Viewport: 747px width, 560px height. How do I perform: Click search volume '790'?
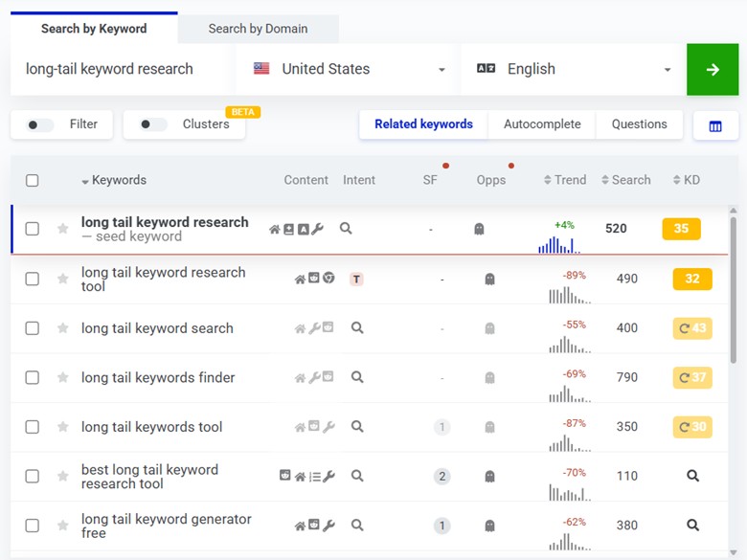coord(627,377)
